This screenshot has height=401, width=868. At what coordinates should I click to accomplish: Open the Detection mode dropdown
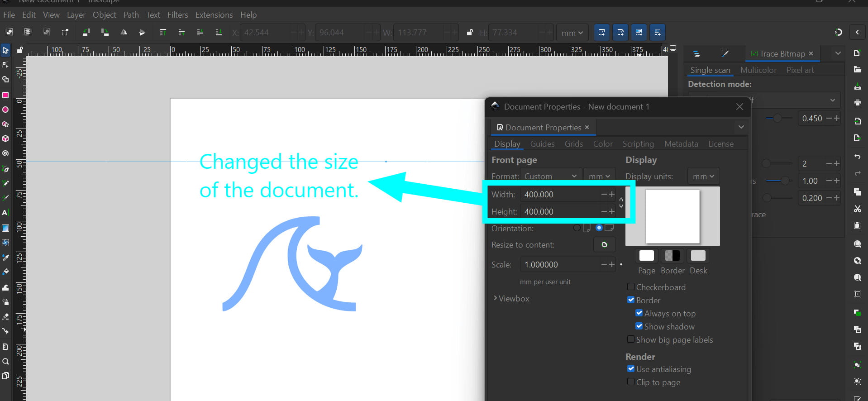click(764, 100)
